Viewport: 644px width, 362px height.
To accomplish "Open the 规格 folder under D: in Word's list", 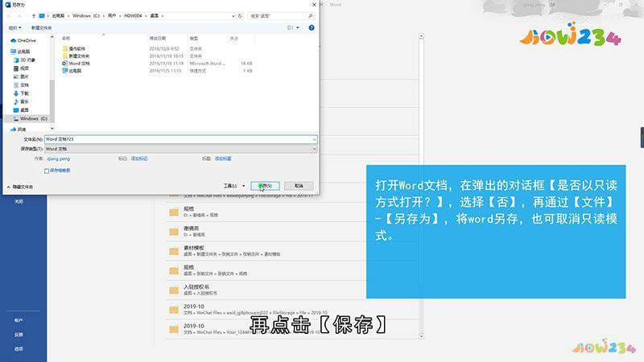I will [x=267, y=212].
